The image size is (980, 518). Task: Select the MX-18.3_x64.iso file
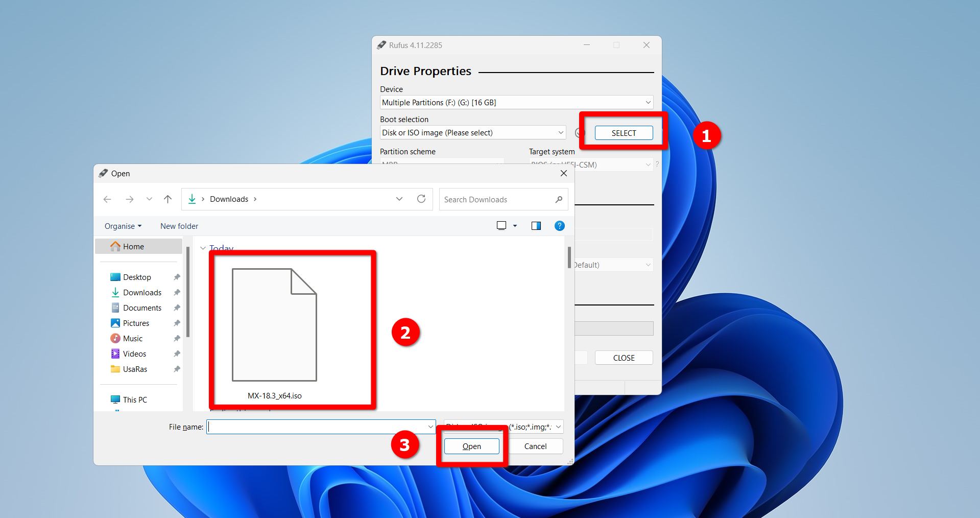275,333
